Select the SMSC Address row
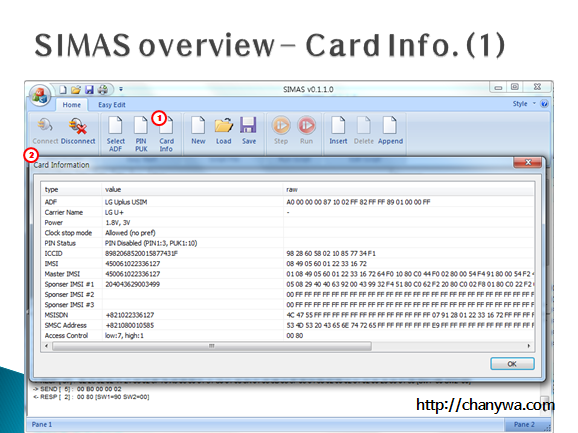The height and width of the screenshot is (433, 578). (288, 325)
